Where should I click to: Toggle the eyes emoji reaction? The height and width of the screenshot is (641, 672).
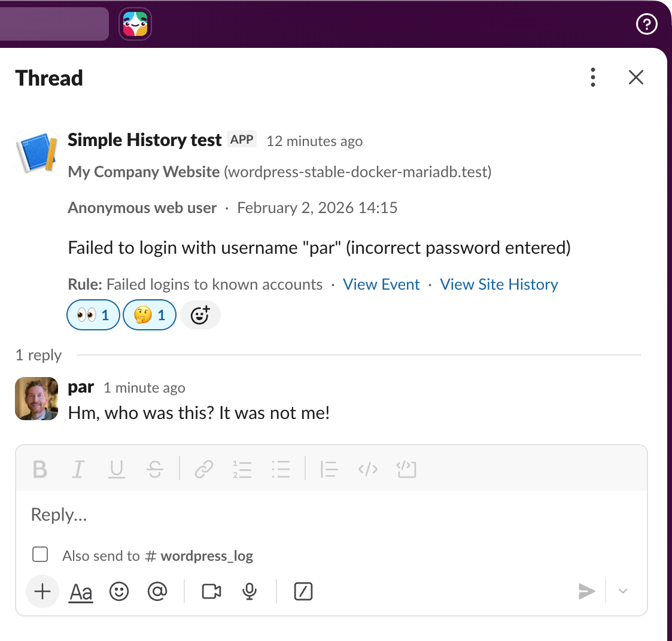click(93, 315)
